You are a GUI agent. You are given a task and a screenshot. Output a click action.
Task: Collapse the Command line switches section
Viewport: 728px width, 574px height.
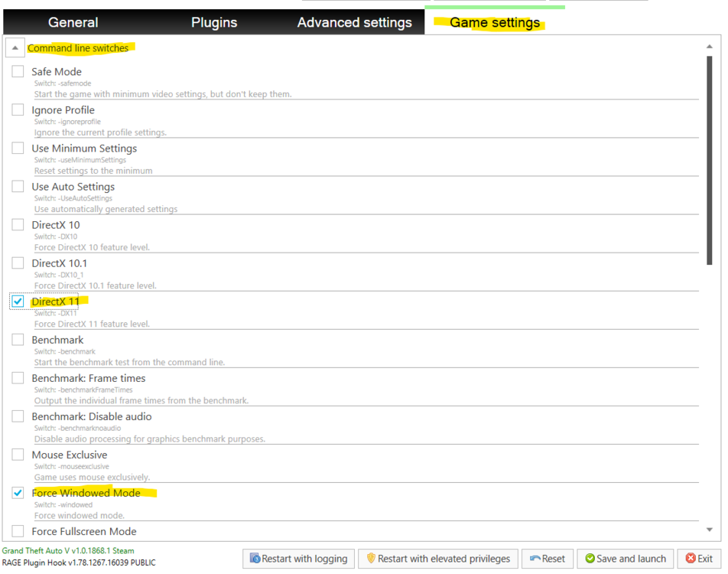pyautogui.click(x=15, y=48)
